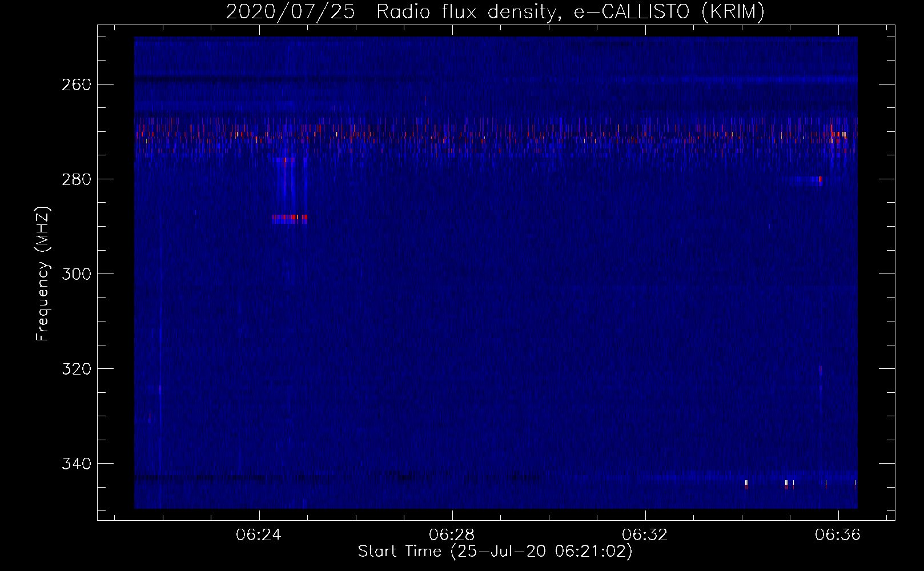Image resolution: width=924 pixels, height=571 pixels.
Task: Click the "Start Time (25-Jul-20 06:21:02)" label
Action: pos(495,552)
